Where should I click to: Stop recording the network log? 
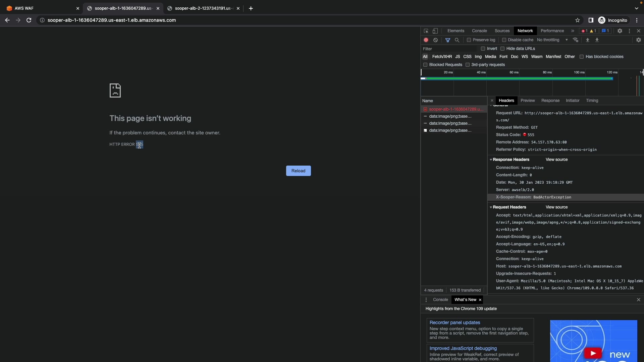pos(426,40)
